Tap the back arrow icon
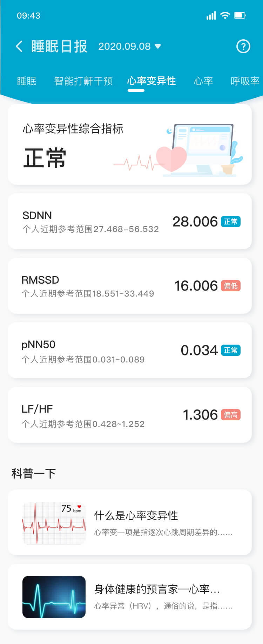This screenshot has height=644, width=263. [x=19, y=46]
